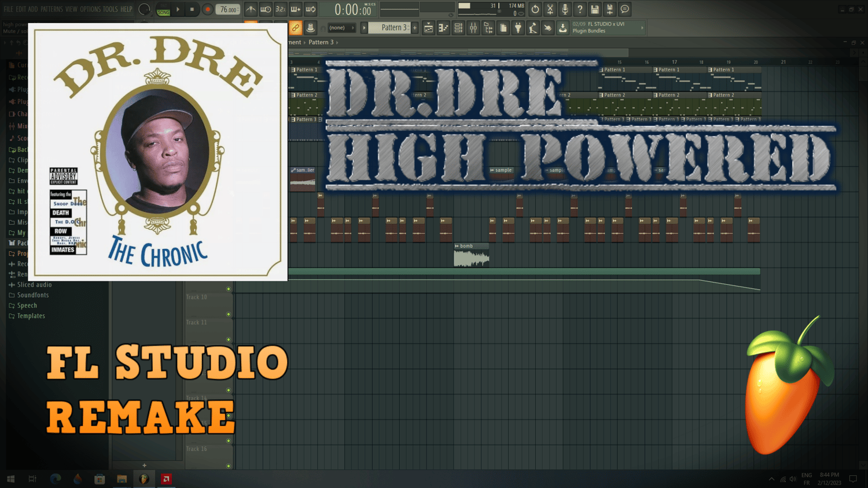868x488 pixels.
Task: Click the plus button to add a pattern
Action: (415, 28)
